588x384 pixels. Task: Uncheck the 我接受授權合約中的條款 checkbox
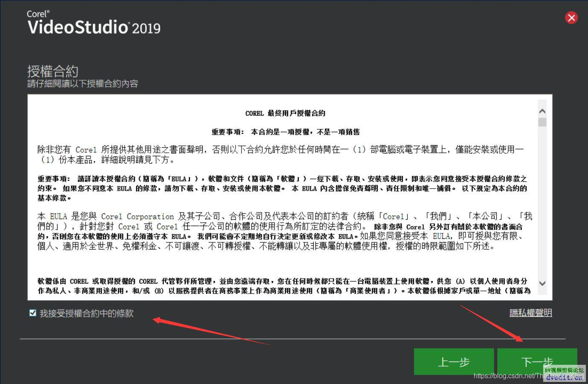click(33, 313)
